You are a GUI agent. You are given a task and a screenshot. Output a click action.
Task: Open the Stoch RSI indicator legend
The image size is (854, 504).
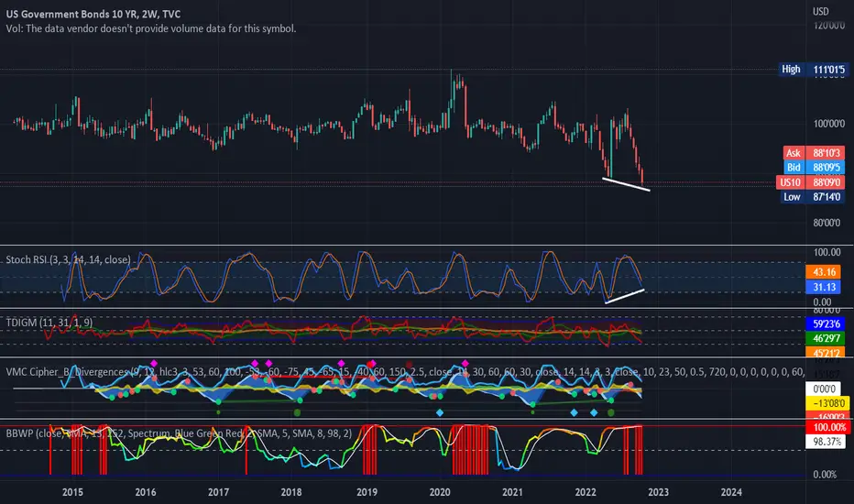click(68, 260)
